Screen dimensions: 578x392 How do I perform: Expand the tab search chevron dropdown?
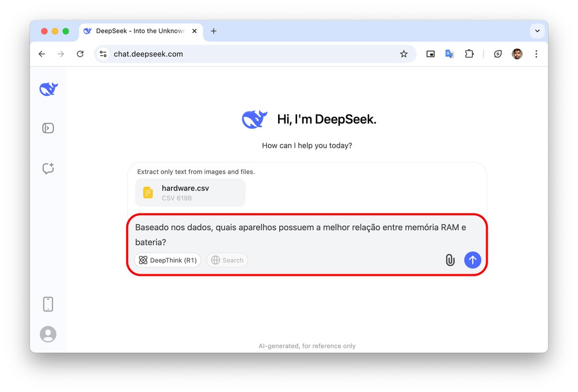pos(537,31)
